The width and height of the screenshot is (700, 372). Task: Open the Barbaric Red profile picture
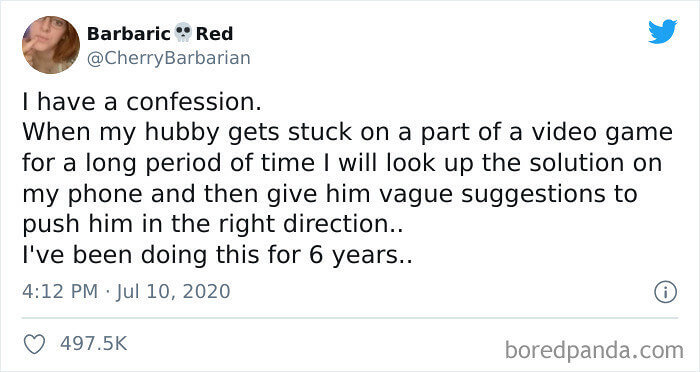click(51, 45)
